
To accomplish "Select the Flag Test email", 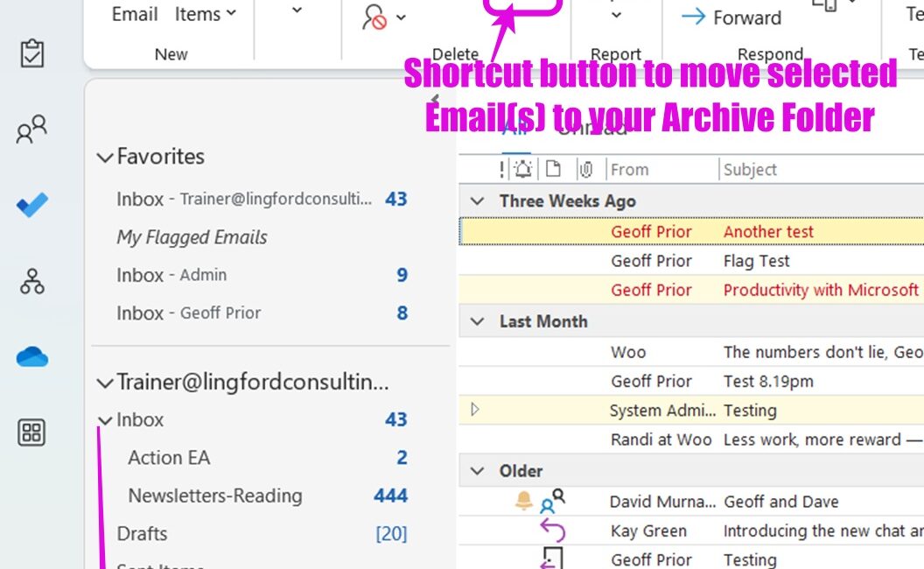I will tap(756, 261).
